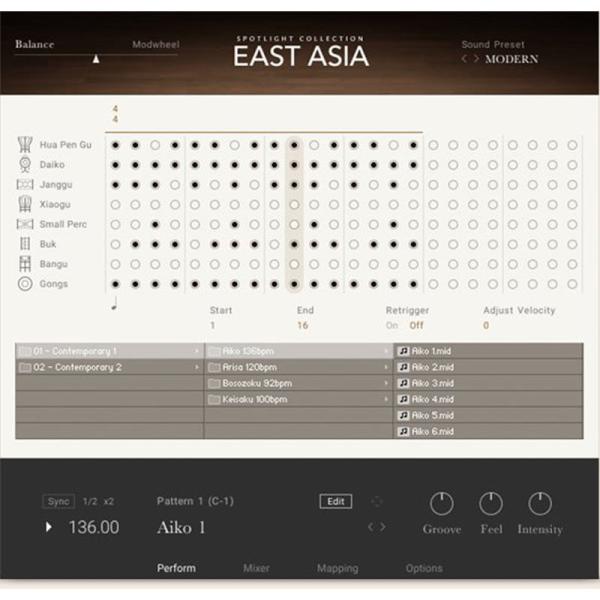This screenshot has height=600, width=600.
Task: Select the Xiaogu drum icon
Action: pyautogui.click(x=24, y=204)
